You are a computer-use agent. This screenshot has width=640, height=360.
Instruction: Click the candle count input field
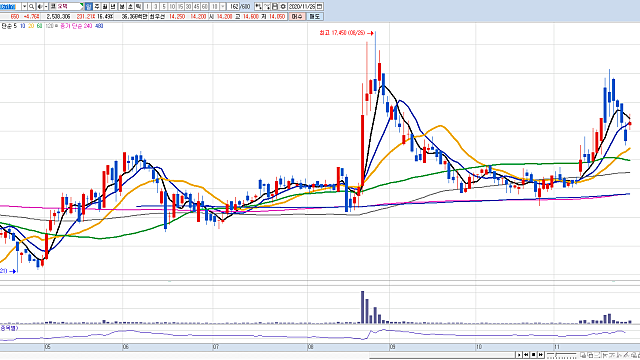pos(234,7)
